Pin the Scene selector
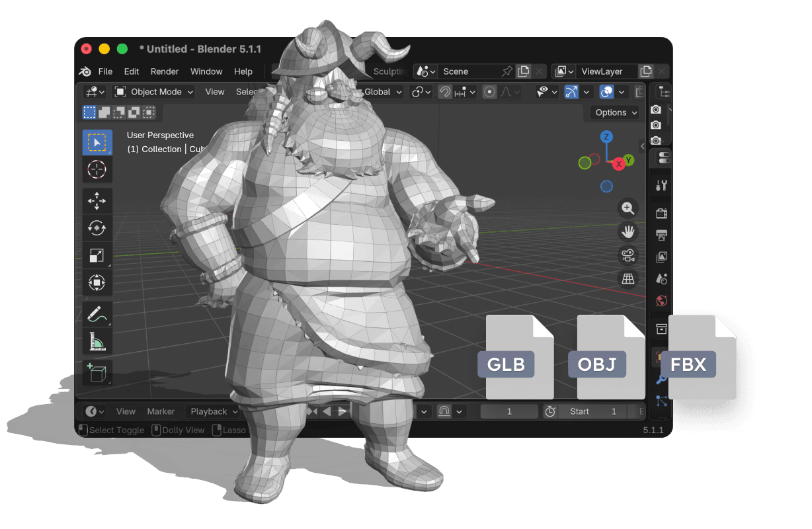Image resolution: width=812 pixels, height=529 pixels. (x=507, y=71)
